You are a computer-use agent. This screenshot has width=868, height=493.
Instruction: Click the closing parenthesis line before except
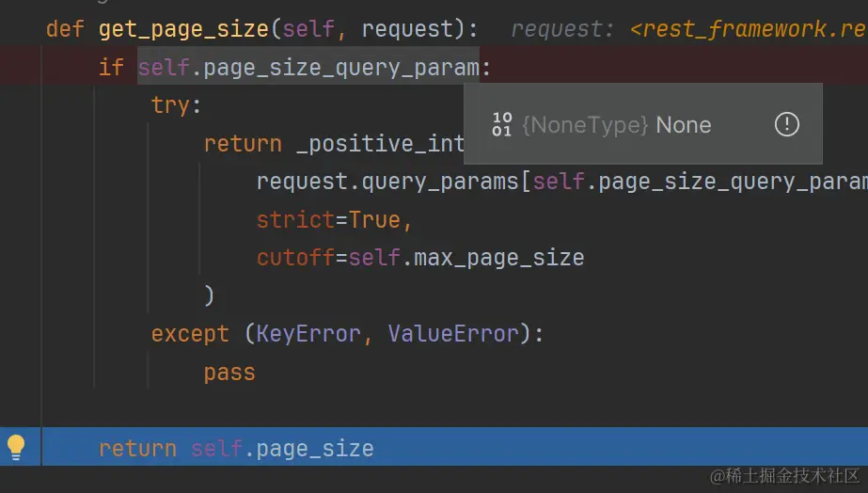209,295
